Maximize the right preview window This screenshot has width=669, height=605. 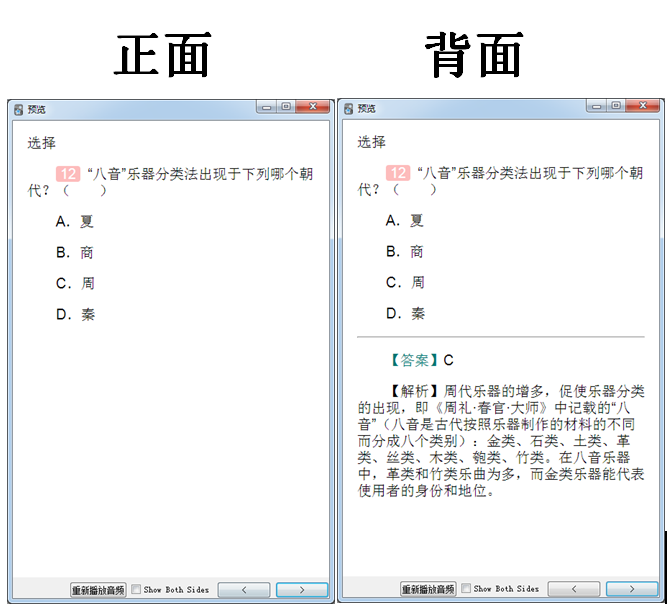point(617,106)
